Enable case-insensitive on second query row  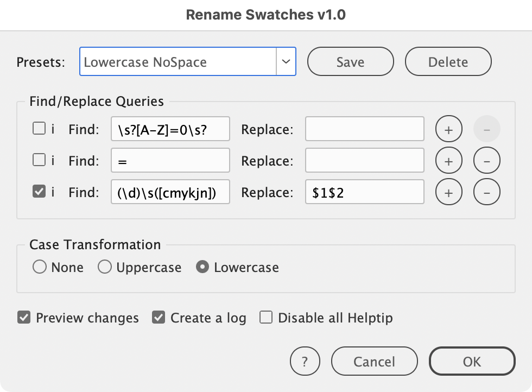pyautogui.click(x=39, y=160)
